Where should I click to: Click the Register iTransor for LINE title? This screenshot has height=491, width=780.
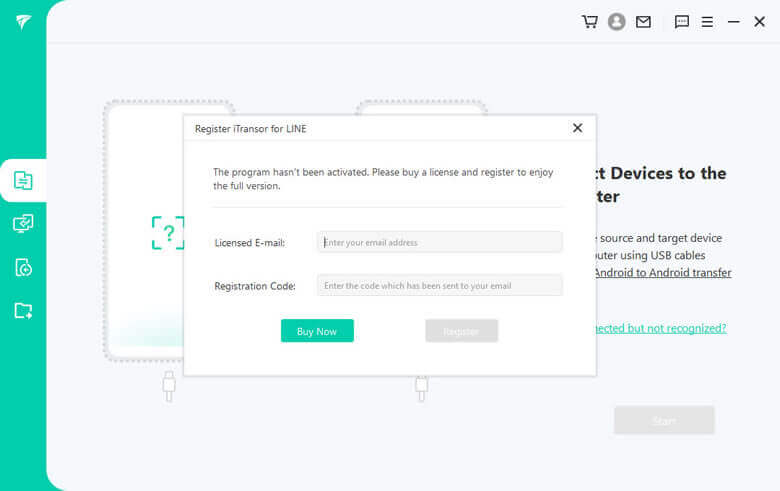point(250,129)
